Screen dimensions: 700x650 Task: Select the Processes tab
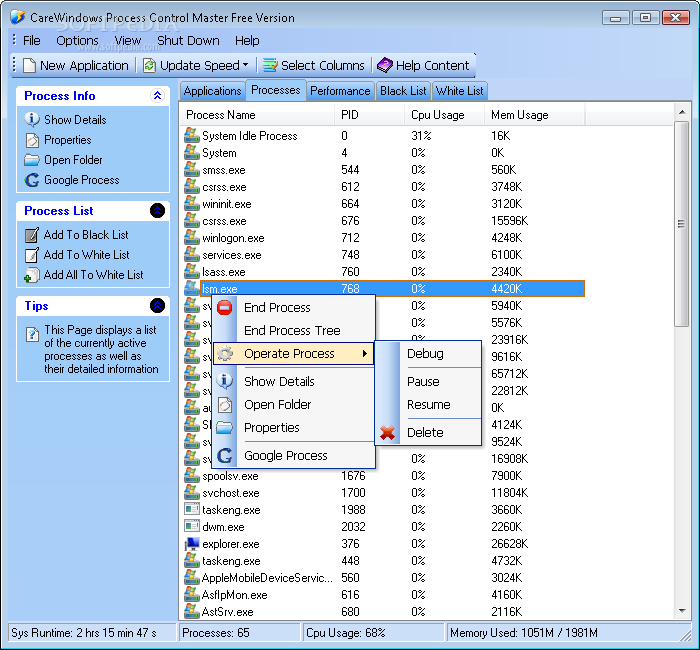click(276, 90)
